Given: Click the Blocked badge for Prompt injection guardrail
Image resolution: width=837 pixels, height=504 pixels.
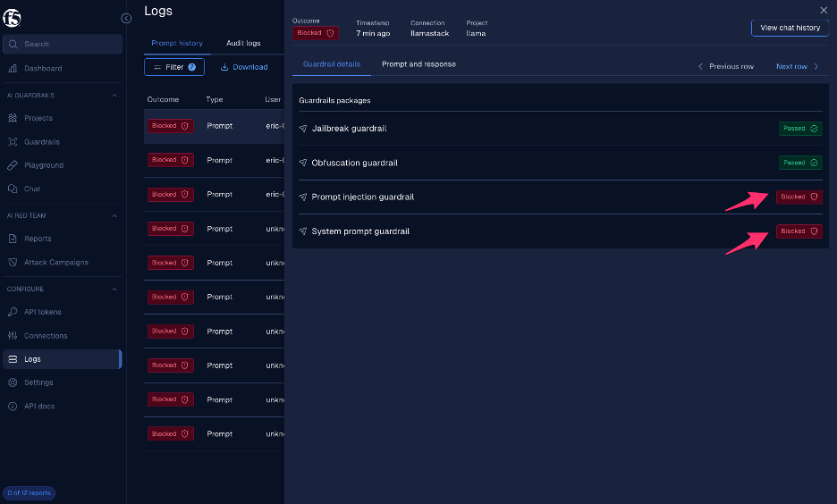Looking at the screenshot, I should point(799,197).
